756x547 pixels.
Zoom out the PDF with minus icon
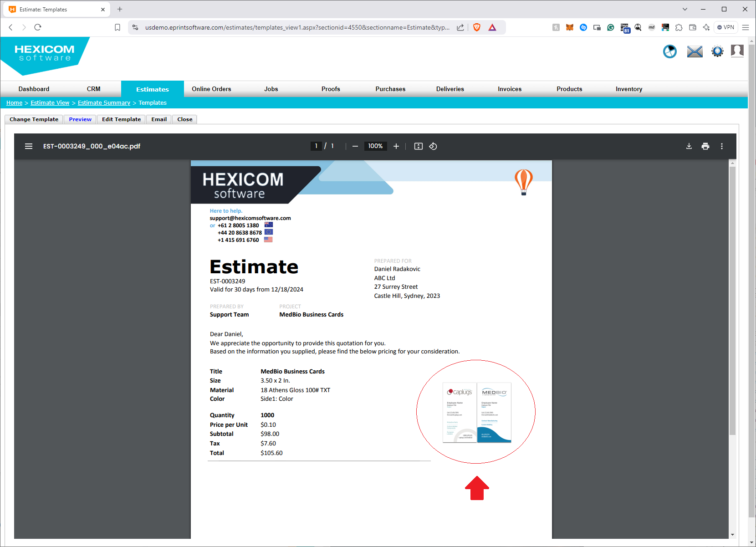click(x=355, y=146)
